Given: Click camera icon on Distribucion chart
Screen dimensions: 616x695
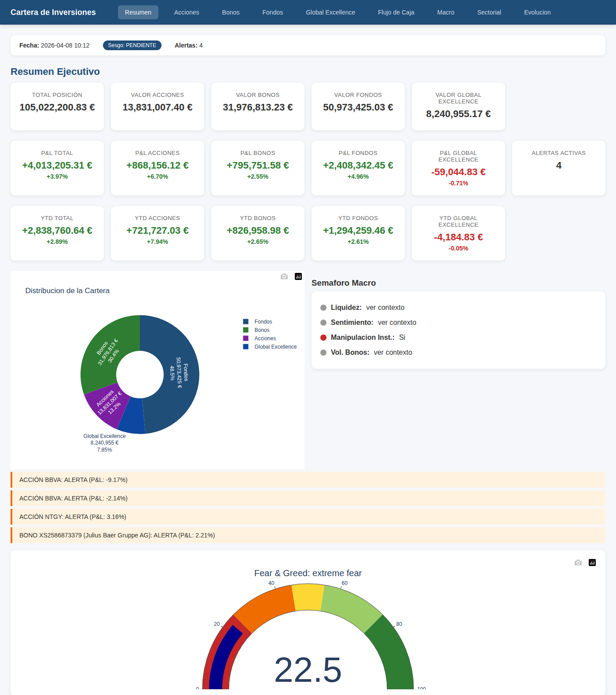Looking at the screenshot, I should (x=284, y=276).
